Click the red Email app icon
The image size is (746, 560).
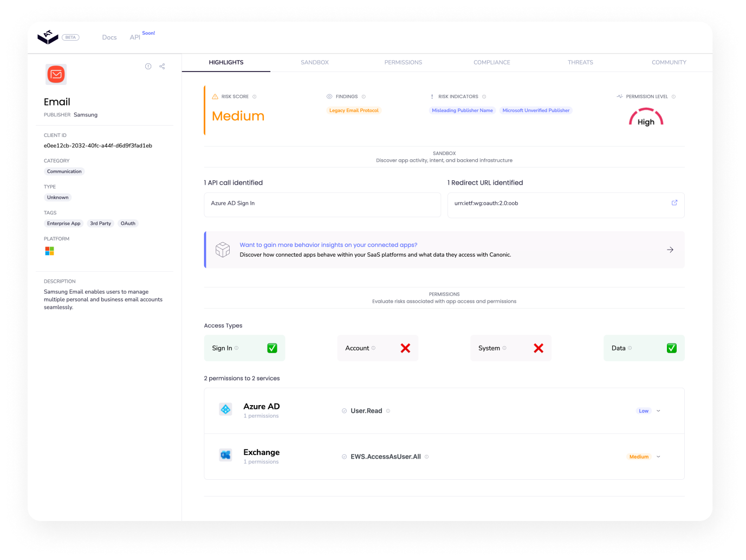[56, 74]
